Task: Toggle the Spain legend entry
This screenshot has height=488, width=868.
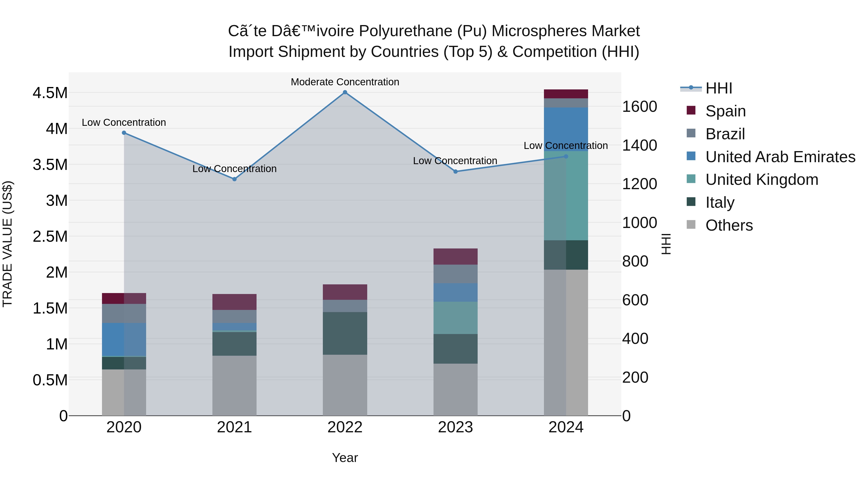Action: tap(716, 111)
